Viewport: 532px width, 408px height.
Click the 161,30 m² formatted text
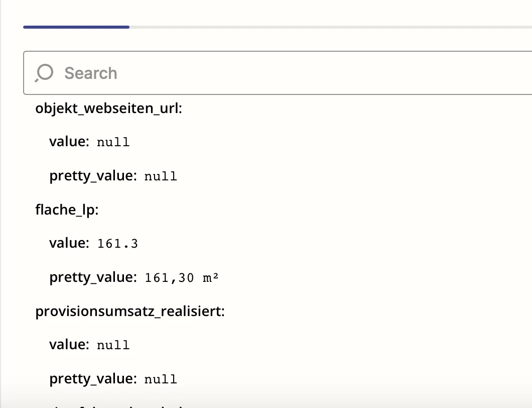[x=182, y=278]
